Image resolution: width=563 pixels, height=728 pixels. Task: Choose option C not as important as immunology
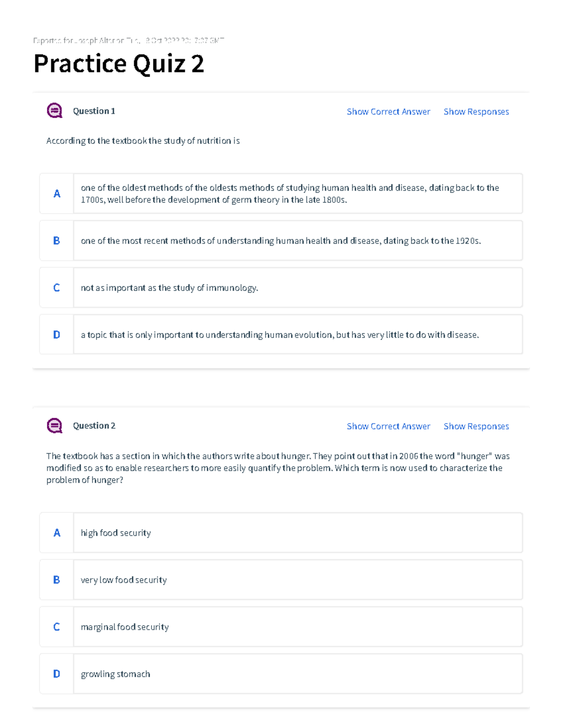(281, 287)
